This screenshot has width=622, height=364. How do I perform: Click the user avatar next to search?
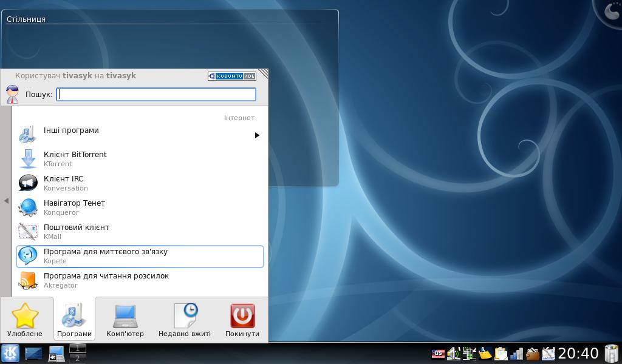13,94
